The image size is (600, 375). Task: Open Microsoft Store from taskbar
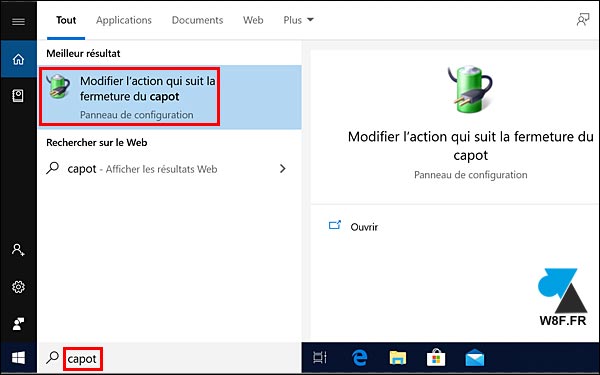pos(436,358)
